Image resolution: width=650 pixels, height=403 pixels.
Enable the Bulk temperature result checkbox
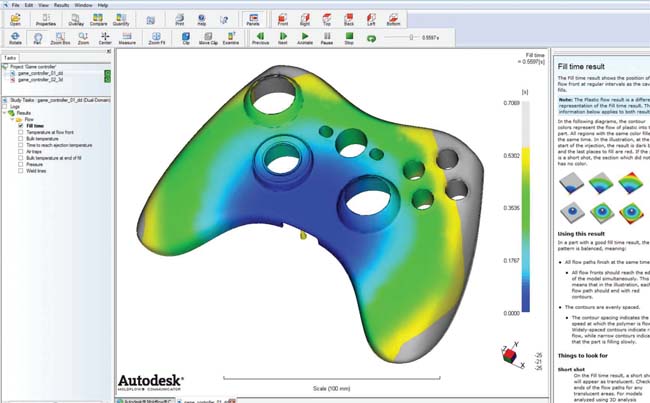click(x=21, y=138)
